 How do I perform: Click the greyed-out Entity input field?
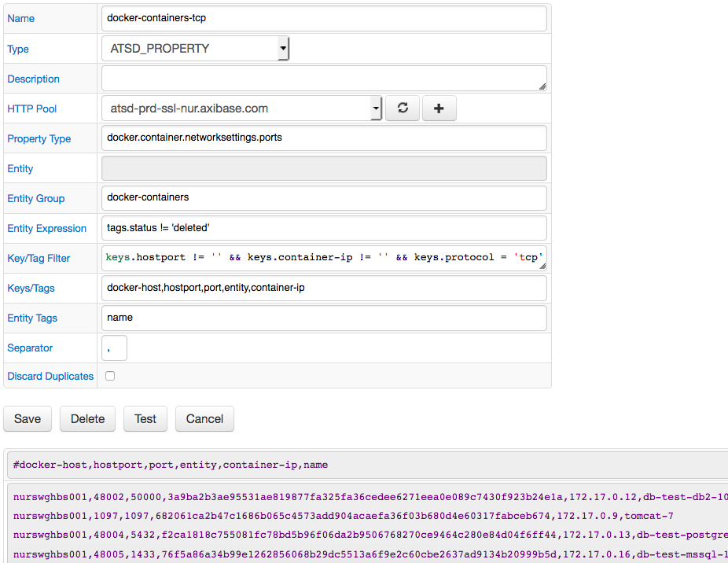tap(324, 168)
